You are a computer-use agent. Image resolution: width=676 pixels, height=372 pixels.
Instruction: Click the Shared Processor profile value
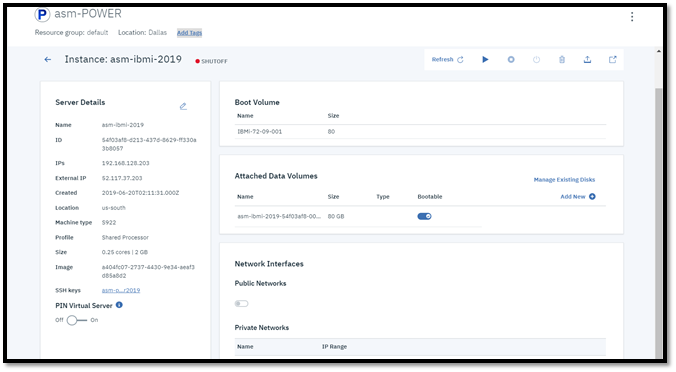125,238
